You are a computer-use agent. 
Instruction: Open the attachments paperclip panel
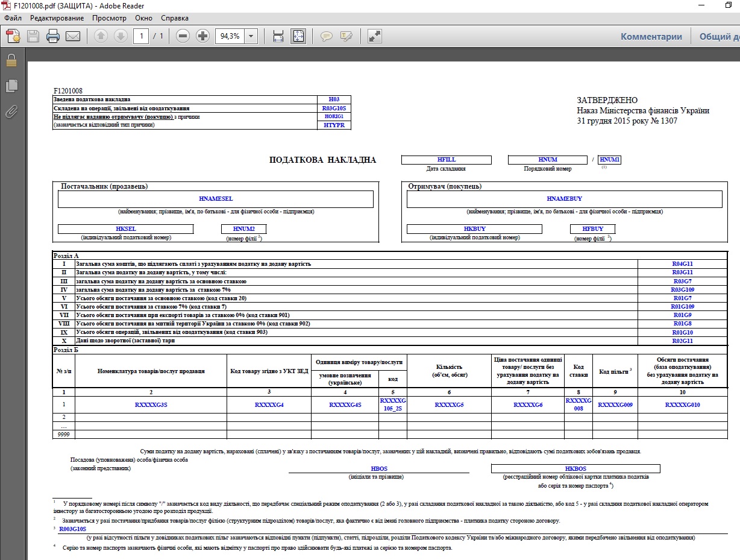point(11,112)
